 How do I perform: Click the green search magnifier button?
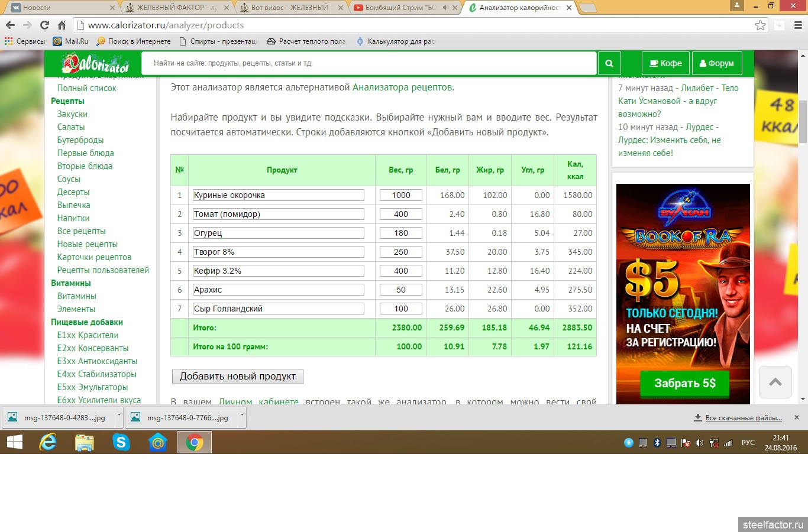[x=609, y=63]
